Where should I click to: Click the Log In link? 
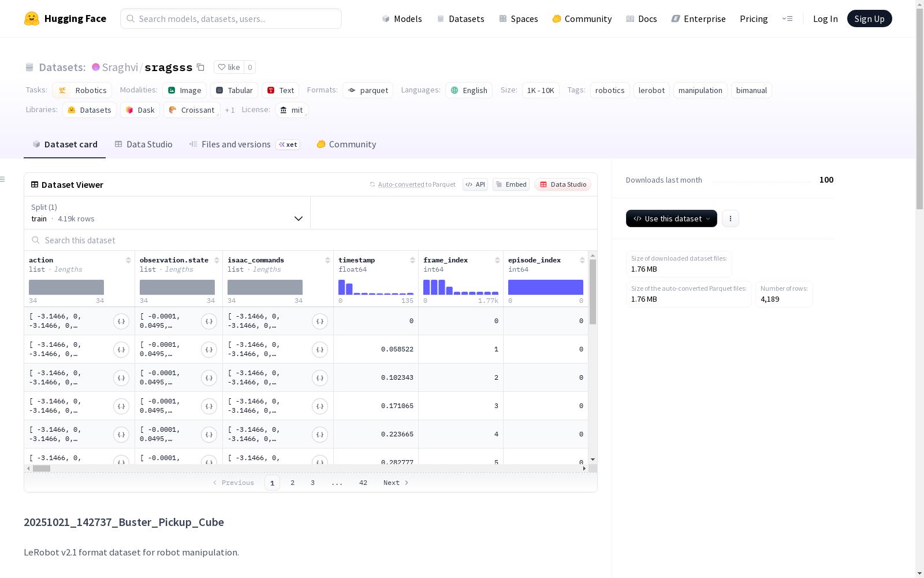[x=825, y=18]
